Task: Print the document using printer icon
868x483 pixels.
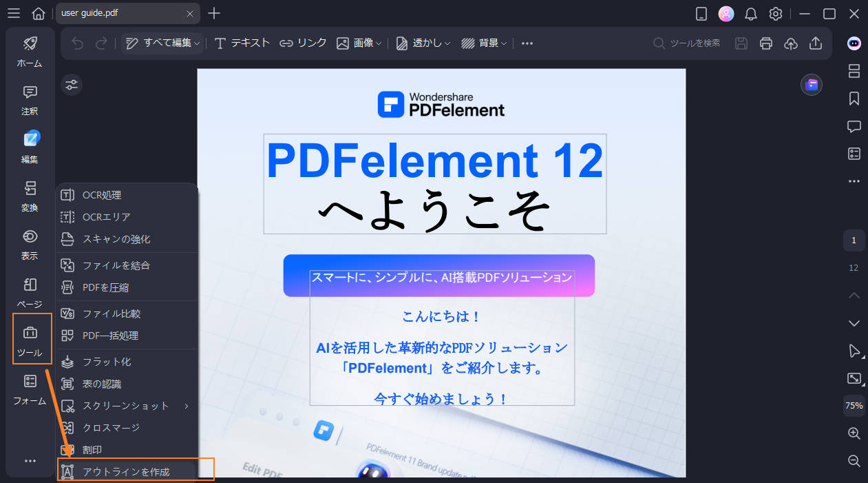Action: tap(765, 43)
